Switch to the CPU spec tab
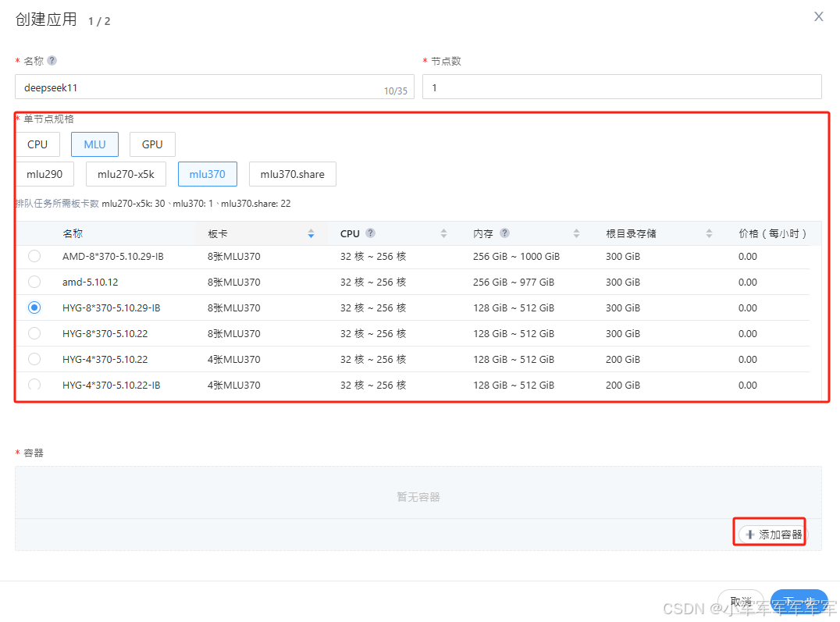This screenshot has width=840, height=622. [37, 144]
